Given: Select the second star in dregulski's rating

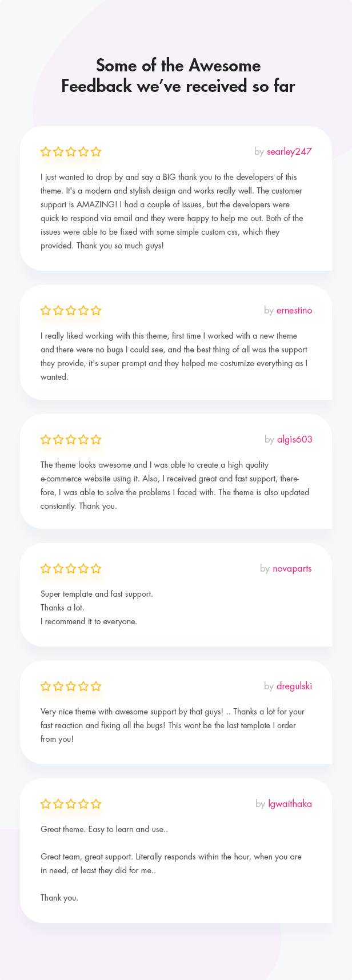Looking at the screenshot, I should (x=58, y=686).
